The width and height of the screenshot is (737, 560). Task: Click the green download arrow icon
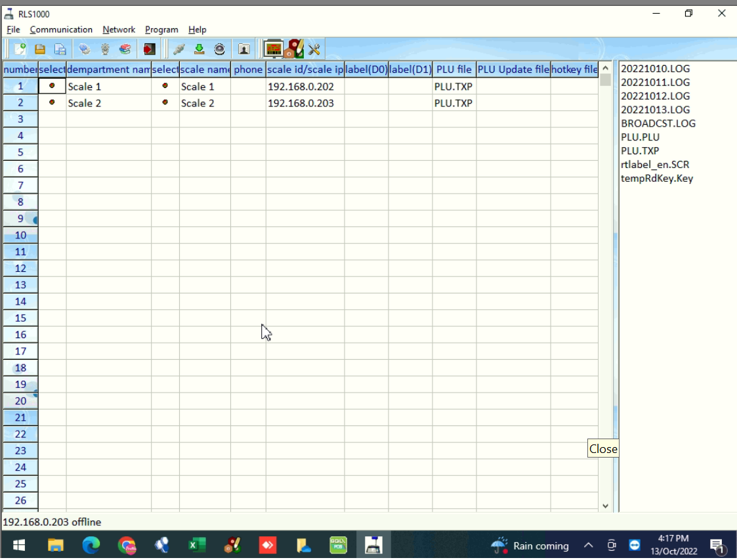(x=200, y=49)
